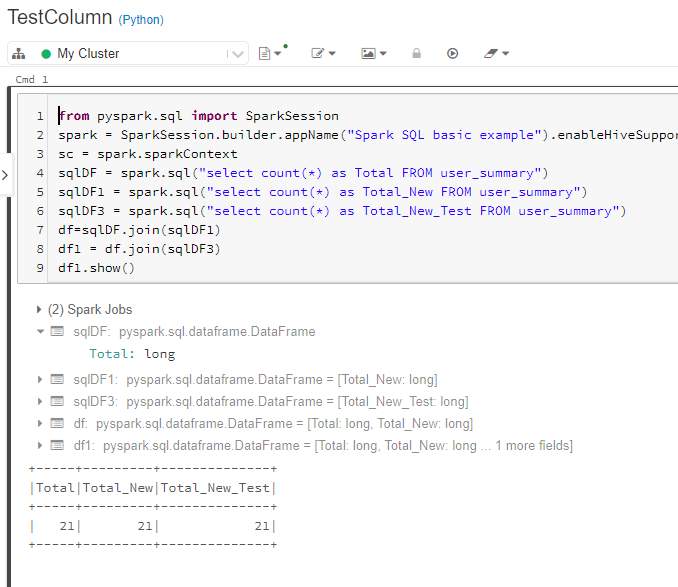
Task: Collapse the sqlDF dataframe schema
Action: click(x=40, y=332)
